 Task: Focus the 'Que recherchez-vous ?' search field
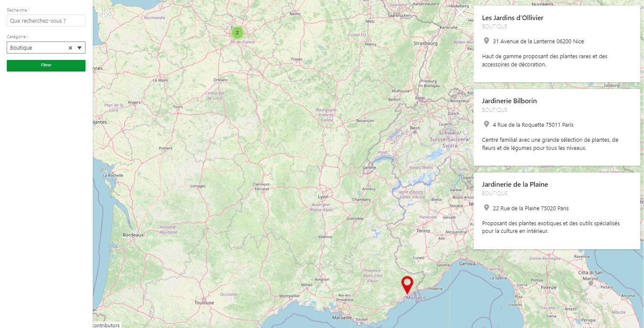[46, 21]
